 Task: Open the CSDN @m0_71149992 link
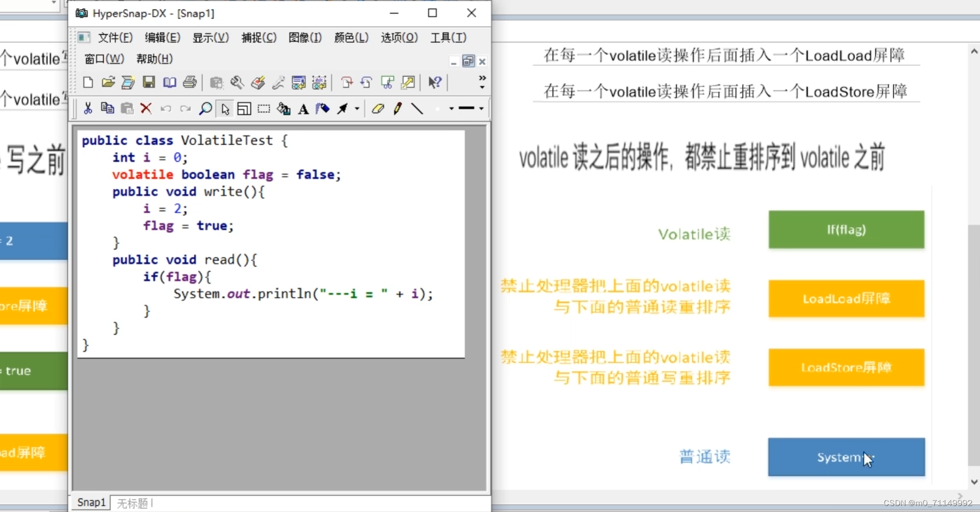pyautogui.click(x=928, y=502)
